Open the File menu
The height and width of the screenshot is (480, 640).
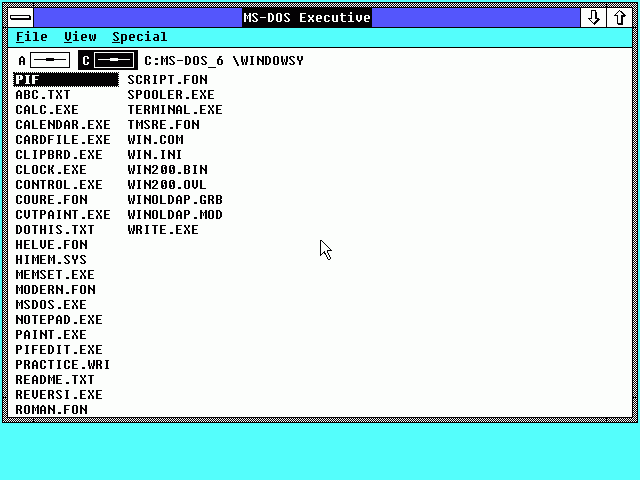32,37
